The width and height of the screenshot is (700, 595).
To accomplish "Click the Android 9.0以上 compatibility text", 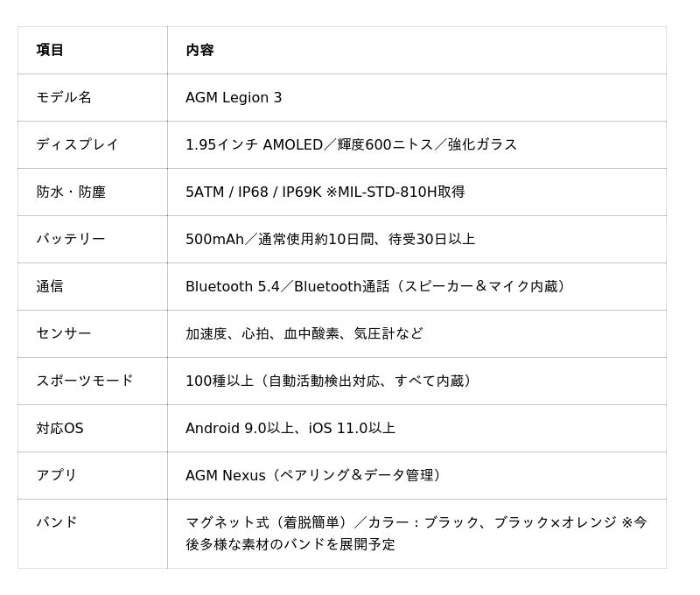I will click(290, 428).
